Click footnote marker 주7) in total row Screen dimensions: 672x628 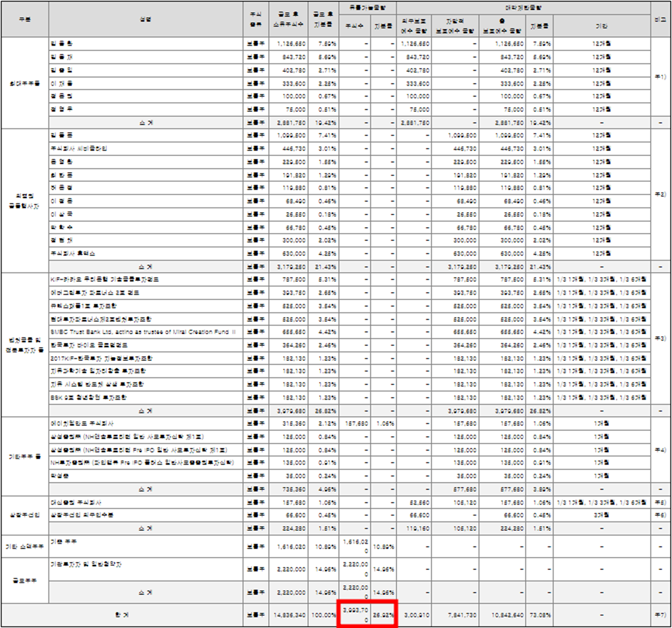[x=660, y=615]
